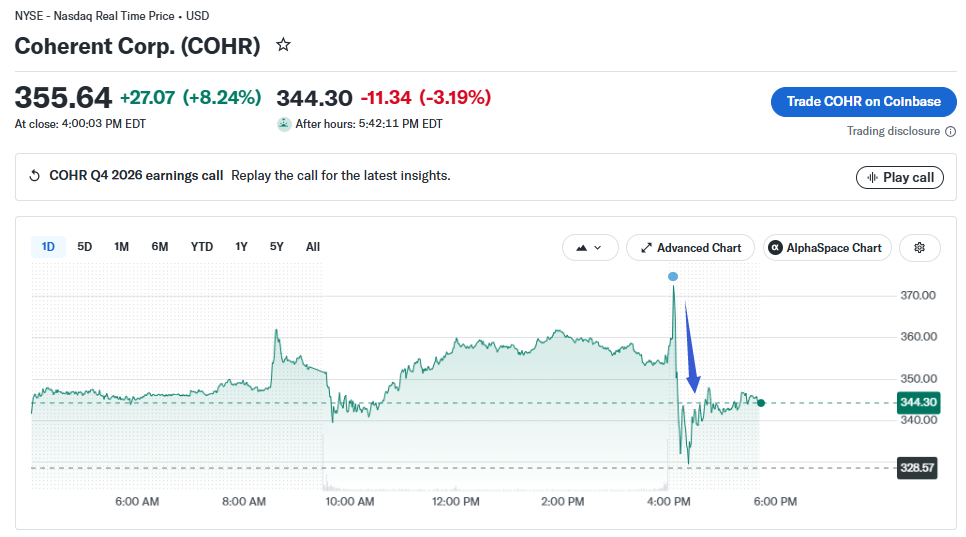This screenshot has width=966, height=537.
Task: Select the 1M chart range
Action: coord(121,247)
